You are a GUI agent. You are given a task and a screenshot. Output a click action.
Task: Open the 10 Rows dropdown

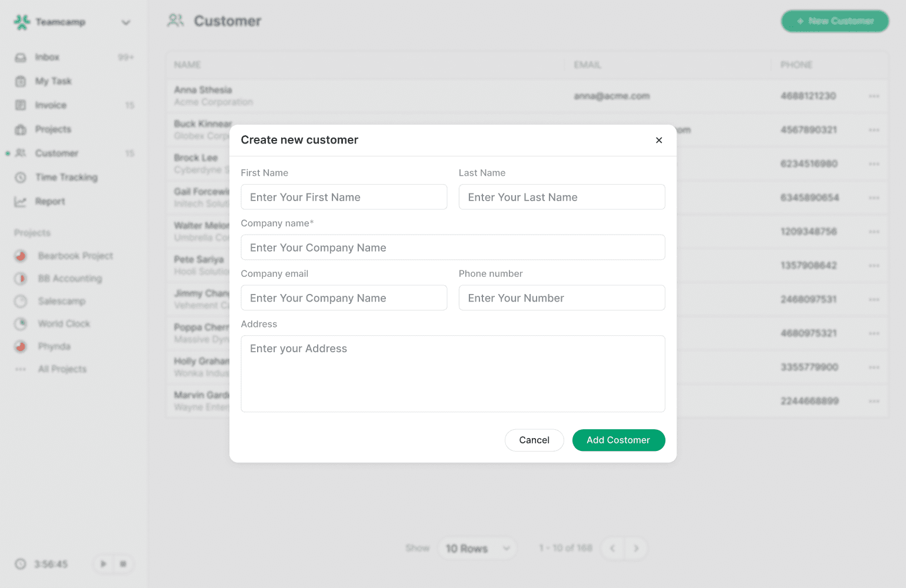click(x=477, y=548)
